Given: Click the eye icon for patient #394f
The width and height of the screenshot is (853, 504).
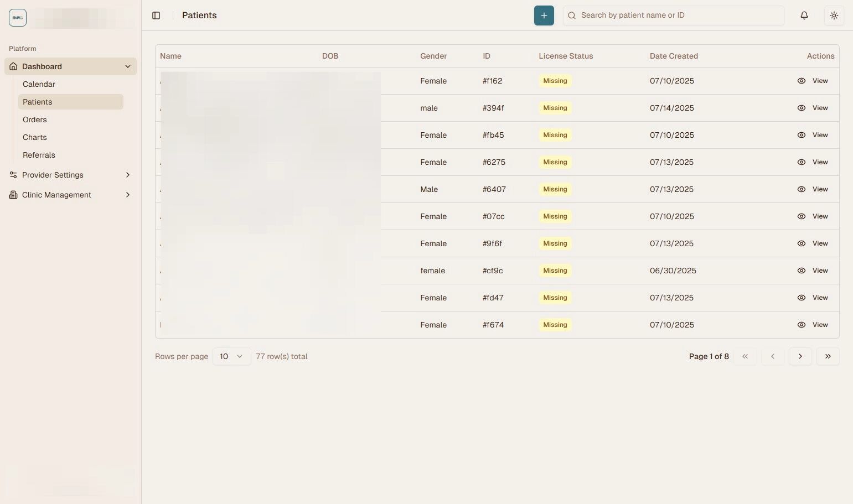Looking at the screenshot, I should click(801, 108).
